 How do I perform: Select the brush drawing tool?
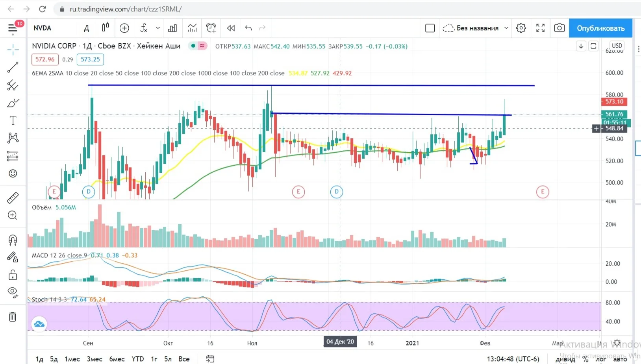coord(13,103)
